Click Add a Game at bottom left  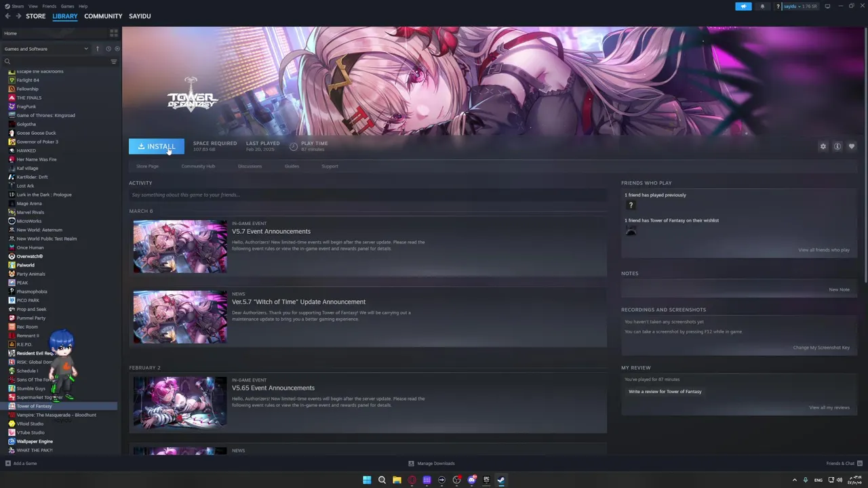click(21, 464)
